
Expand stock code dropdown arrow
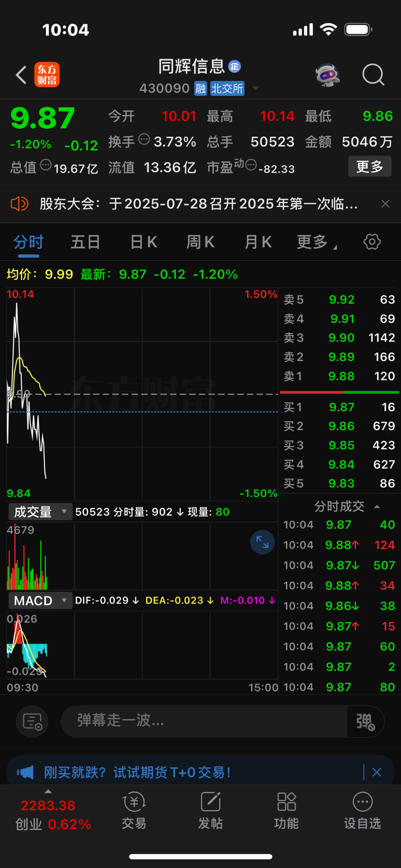pos(255,88)
